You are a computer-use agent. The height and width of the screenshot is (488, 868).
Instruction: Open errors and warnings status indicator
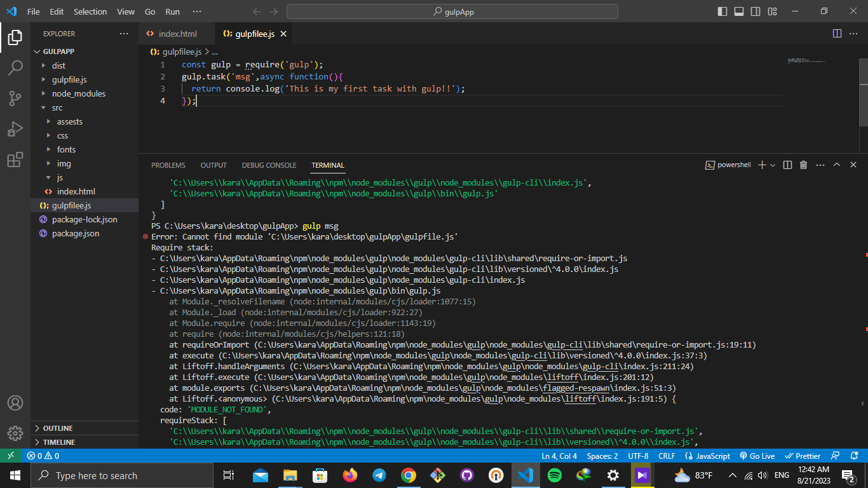point(43,456)
